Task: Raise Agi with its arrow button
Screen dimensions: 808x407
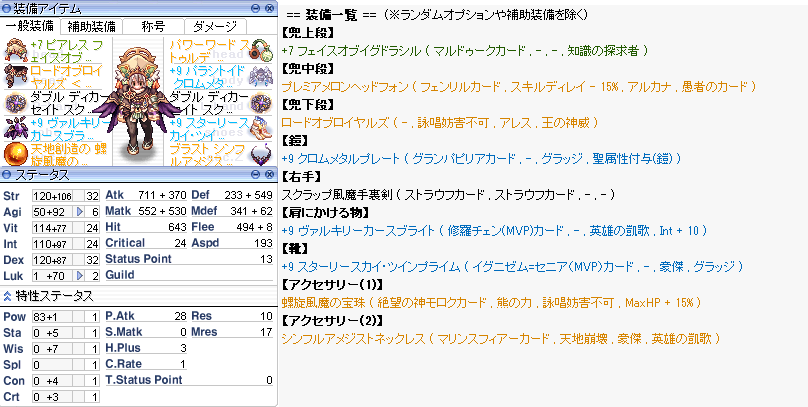Action: (79, 212)
